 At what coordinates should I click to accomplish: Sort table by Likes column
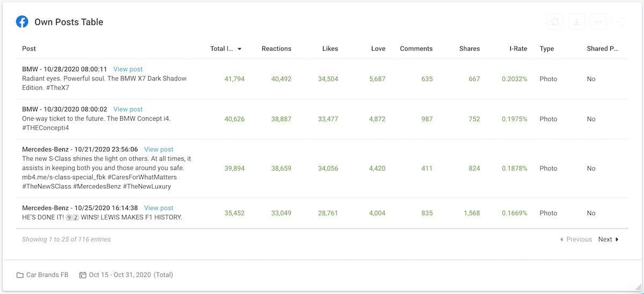[330, 49]
